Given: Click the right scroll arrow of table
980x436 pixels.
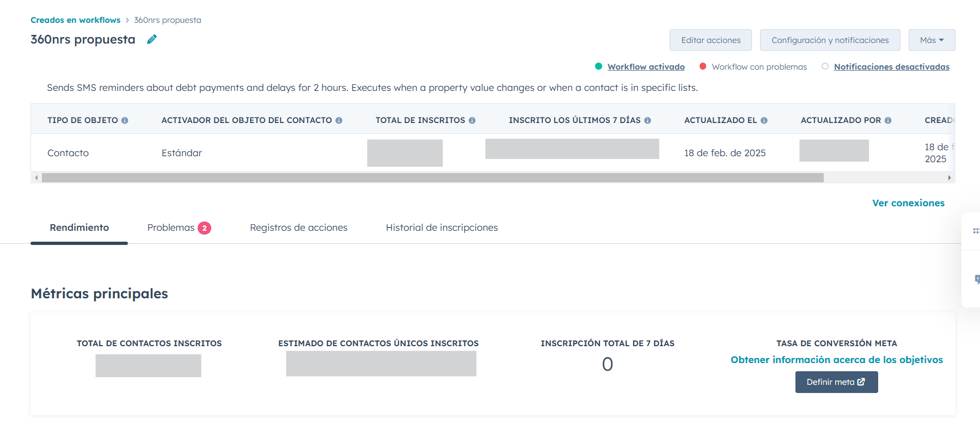Looking at the screenshot, I should (950, 178).
